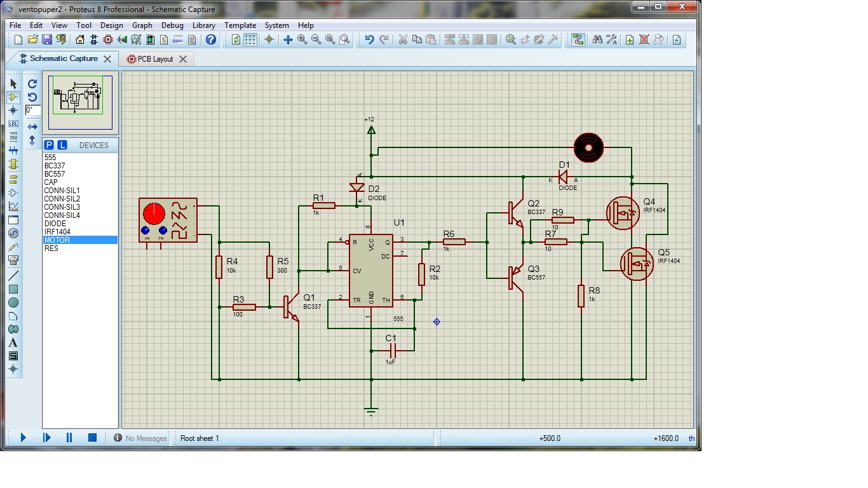The width and height of the screenshot is (868, 488).
Task: Click the X-mirror horizontal flip icon
Action: (32, 127)
